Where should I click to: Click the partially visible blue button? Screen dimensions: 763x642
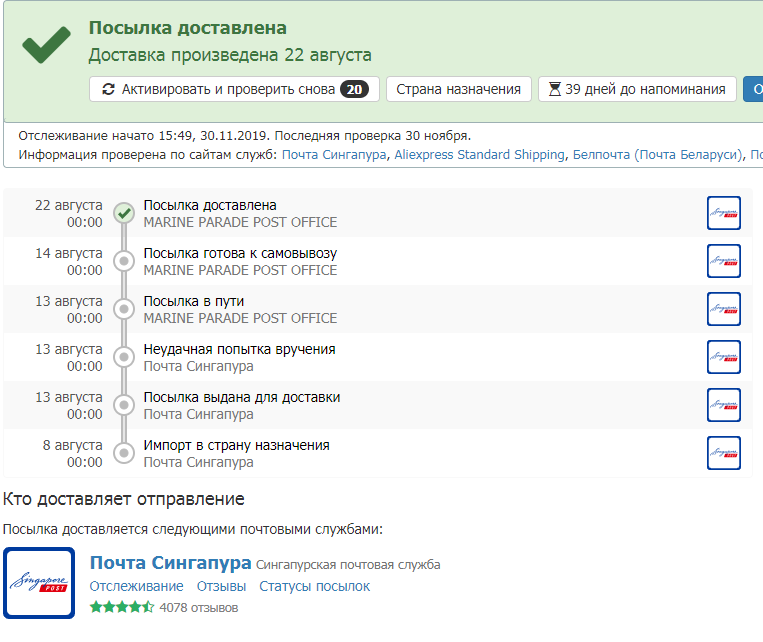coord(753,89)
